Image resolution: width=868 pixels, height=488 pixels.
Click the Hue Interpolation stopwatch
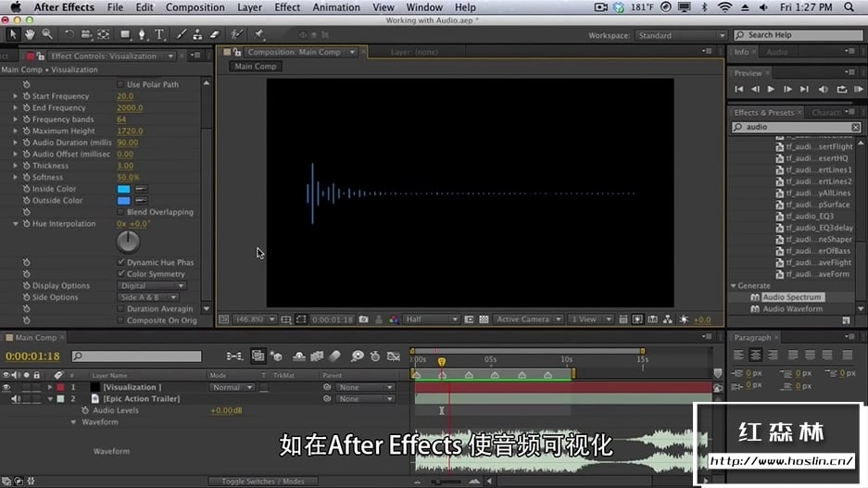[26, 223]
